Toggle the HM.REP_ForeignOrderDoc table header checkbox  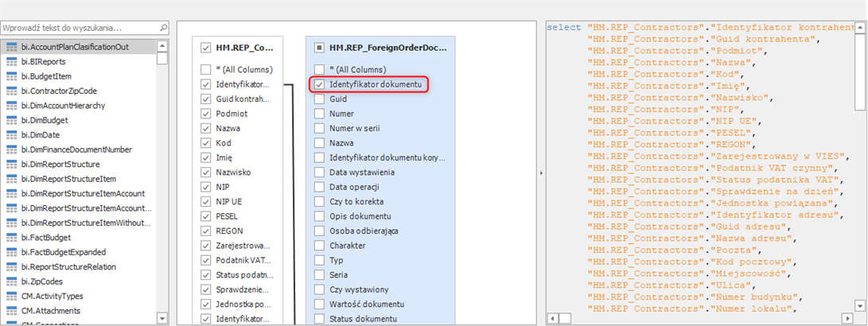click(319, 48)
